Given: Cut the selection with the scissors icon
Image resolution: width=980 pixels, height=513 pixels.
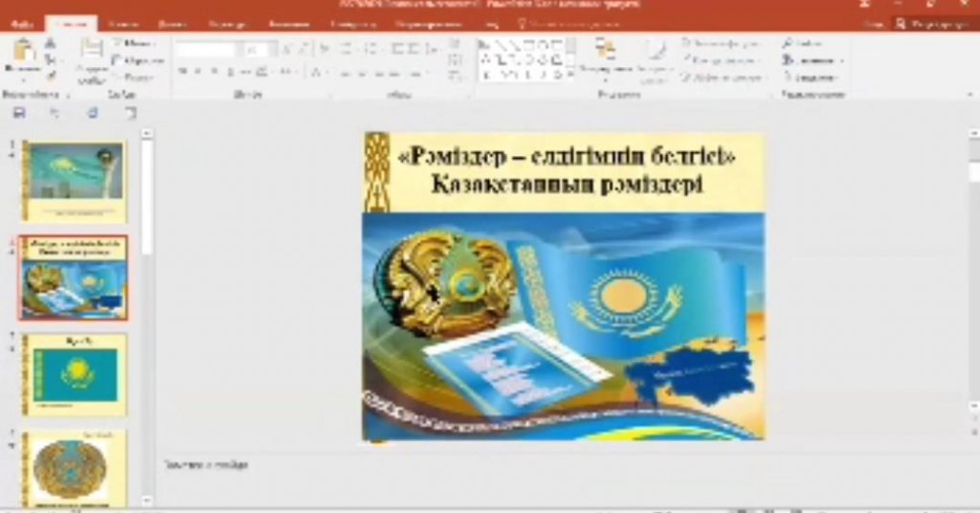Looking at the screenshot, I should point(50,44).
